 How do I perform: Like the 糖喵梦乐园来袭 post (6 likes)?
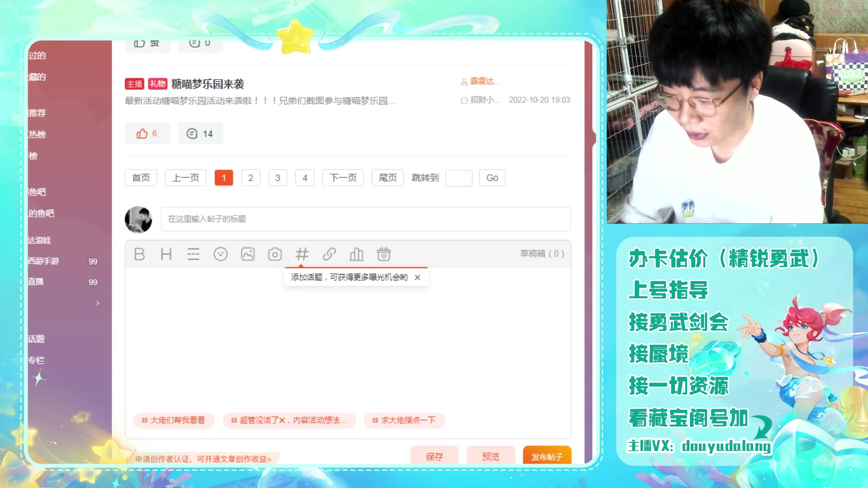(x=147, y=133)
